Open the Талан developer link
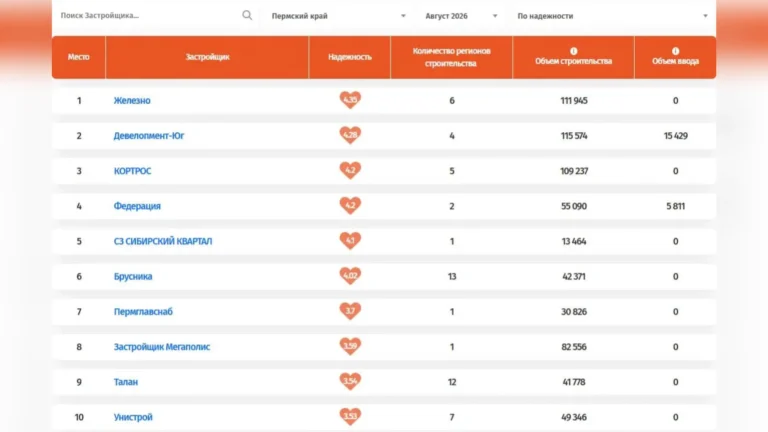768x432 pixels. click(126, 382)
